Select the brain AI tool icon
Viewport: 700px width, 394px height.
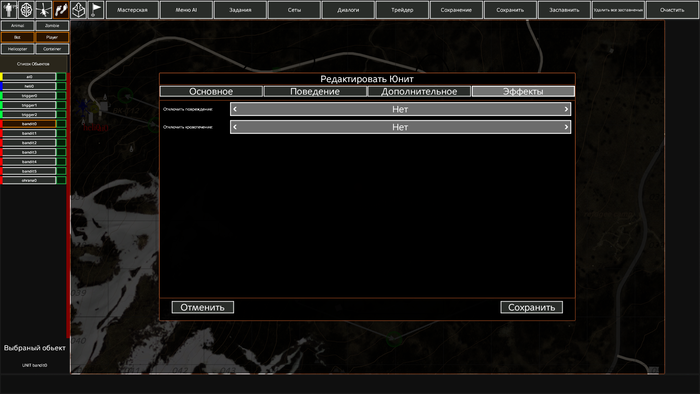[26, 9]
